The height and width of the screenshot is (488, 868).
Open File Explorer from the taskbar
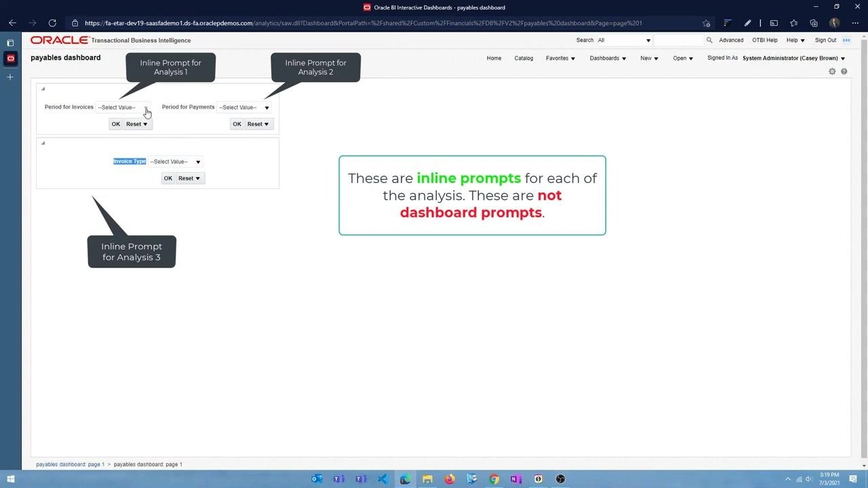(x=428, y=479)
